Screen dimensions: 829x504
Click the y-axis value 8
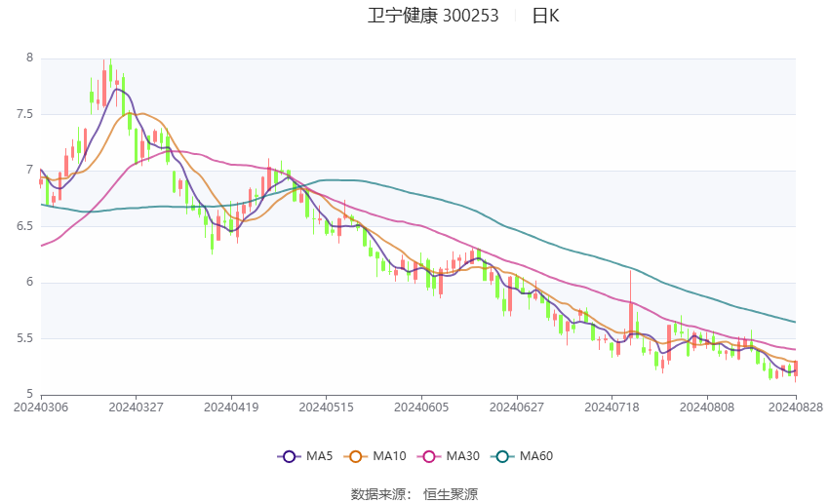point(29,58)
